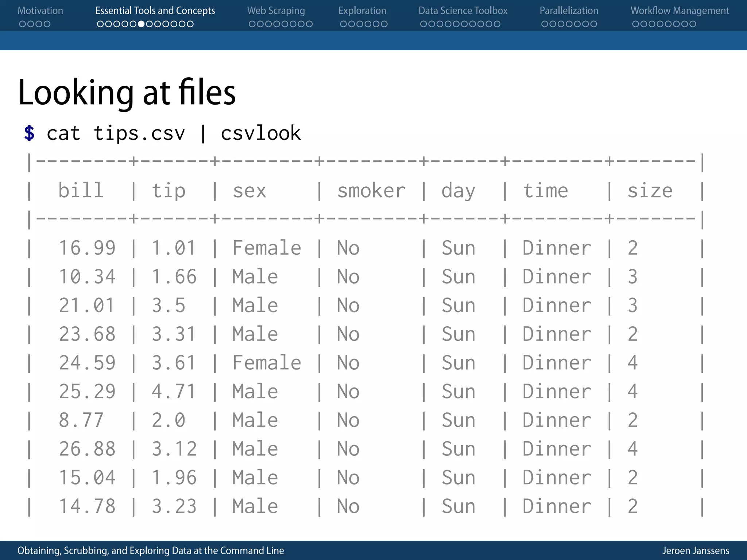Viewport: 747px width, 560px height.
Task: Click the bill value 23.68
Action: 87,334
